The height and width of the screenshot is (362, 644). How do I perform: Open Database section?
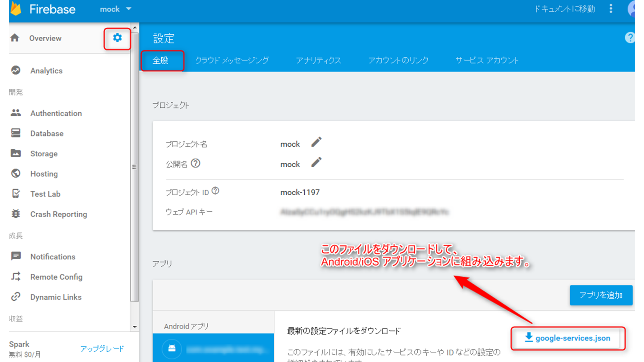pyautogui.click(x=47, y=134)
